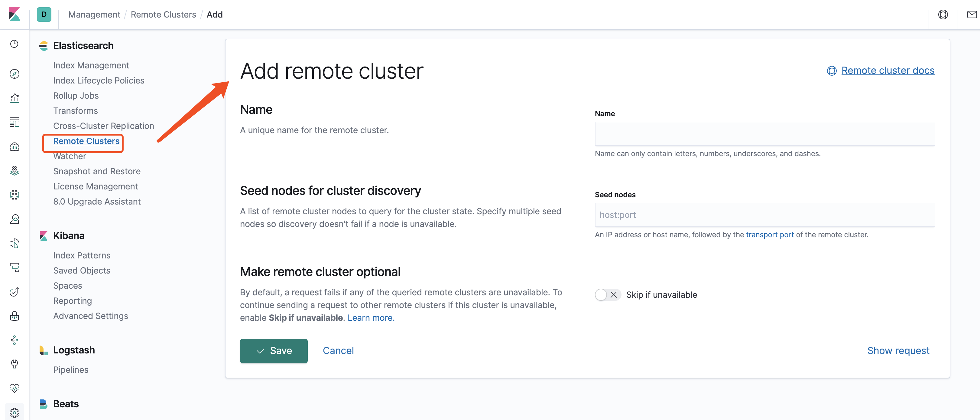The image size is (980, 420).
Task: Open Canvas icon in sidebar
Action: point(15,146)
